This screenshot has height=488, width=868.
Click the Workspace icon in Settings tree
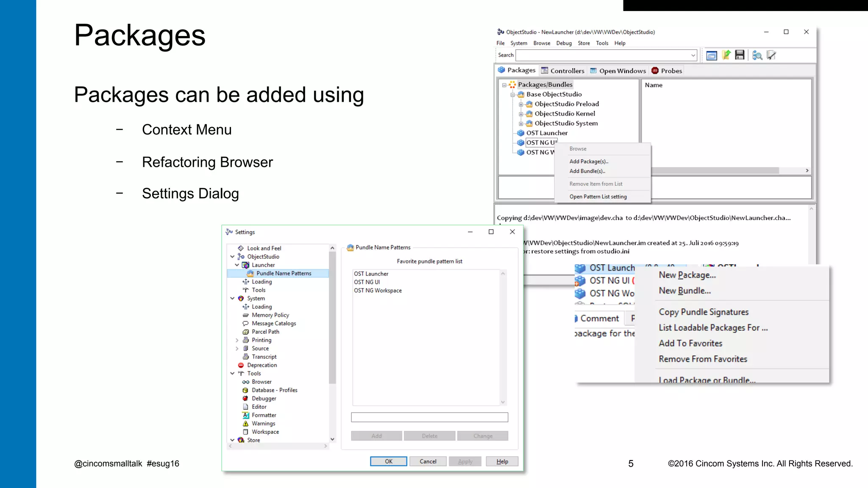(245, 432)
